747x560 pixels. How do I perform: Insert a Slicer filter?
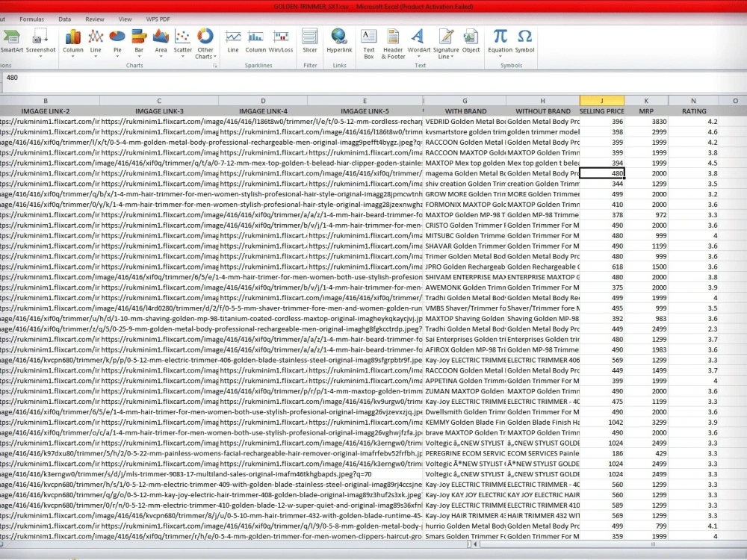tap(310, 41)
